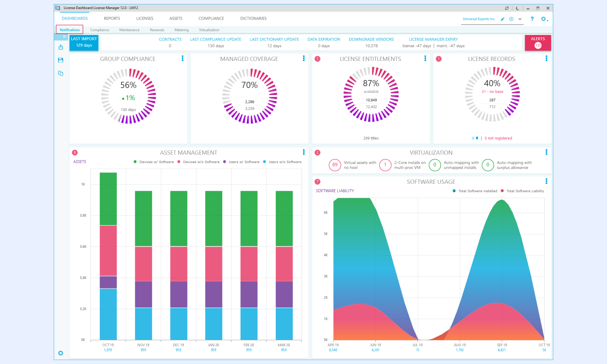Click the pencil edit icon beside Universal Exports

[503, 19]
